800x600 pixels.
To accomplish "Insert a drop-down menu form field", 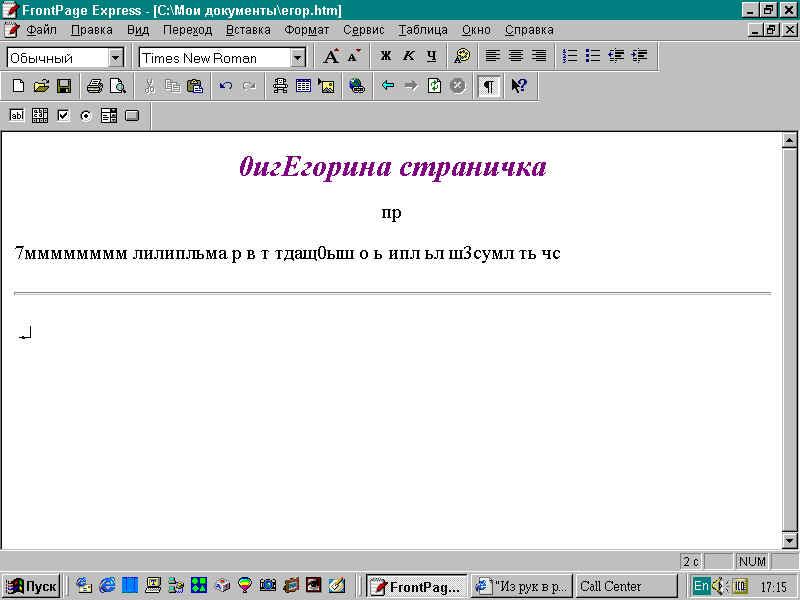I will (109, 115).
